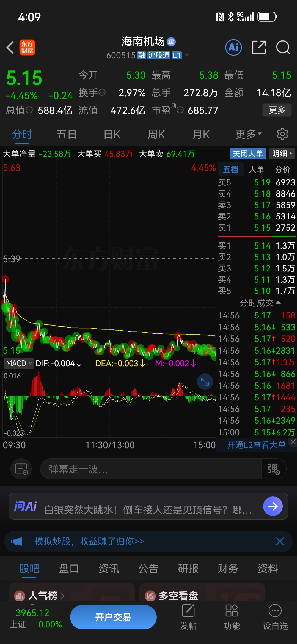Tap the intraday price chart
This screenshot has height=644, width=297.
109,259
